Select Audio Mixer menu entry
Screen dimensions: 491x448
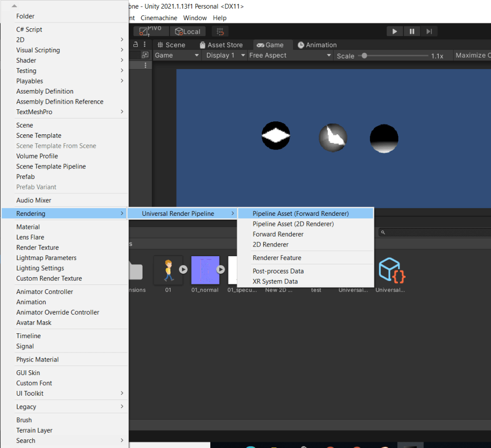pos(65,200)
